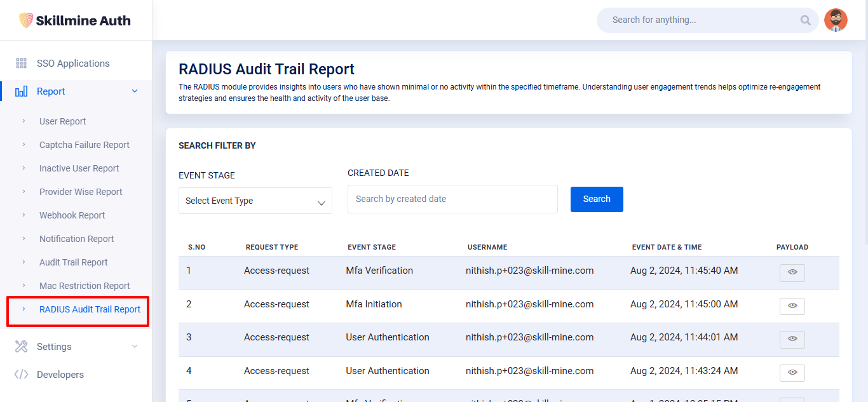The height and width of the screenshot is (402, 868).
Task: Open the user profile avatar
Action: click(836, 20)
